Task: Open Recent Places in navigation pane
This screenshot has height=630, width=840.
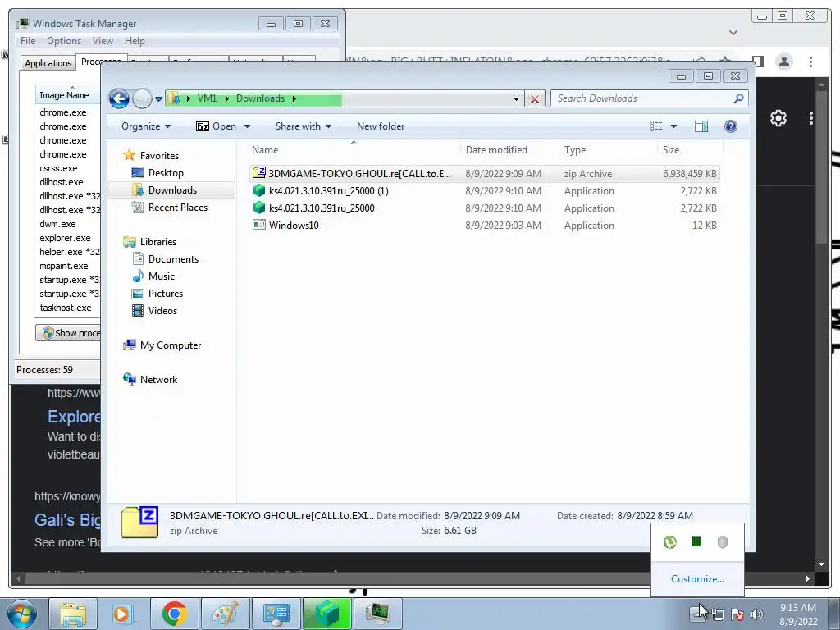Action: coord(177,208)
